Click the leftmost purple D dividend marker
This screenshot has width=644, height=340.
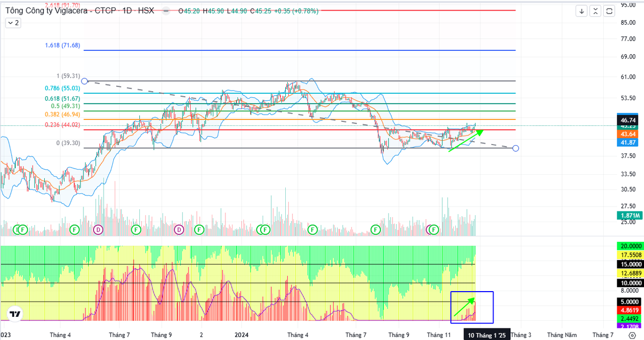(98, 230)
